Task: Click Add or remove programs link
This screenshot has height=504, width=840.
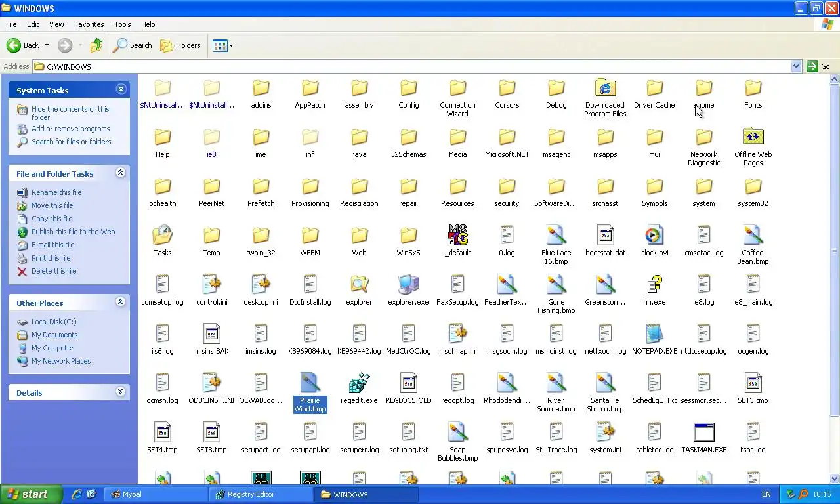Action: point(70,129)
